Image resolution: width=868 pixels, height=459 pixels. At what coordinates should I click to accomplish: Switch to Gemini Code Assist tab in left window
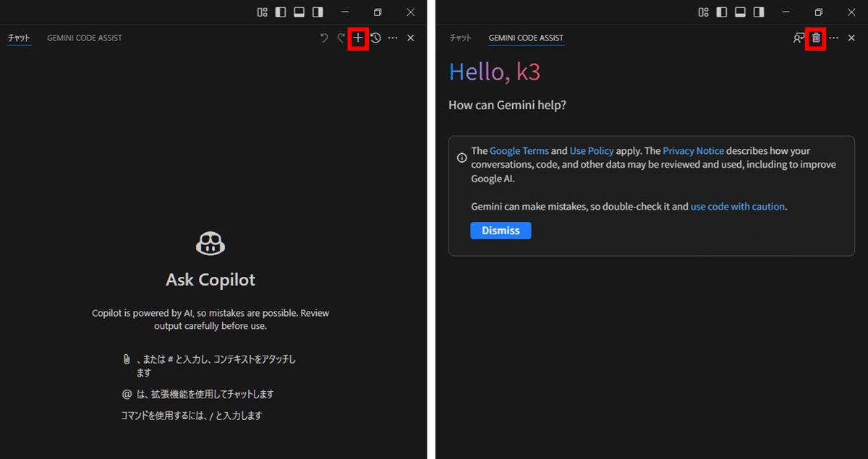(x=85, y=38)
